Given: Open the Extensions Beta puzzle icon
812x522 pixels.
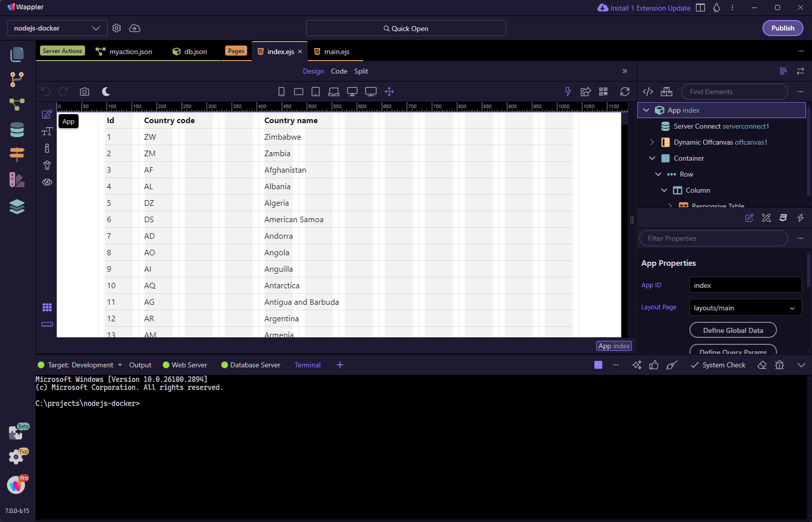Looking at the screenshot, I should point(17,432).
